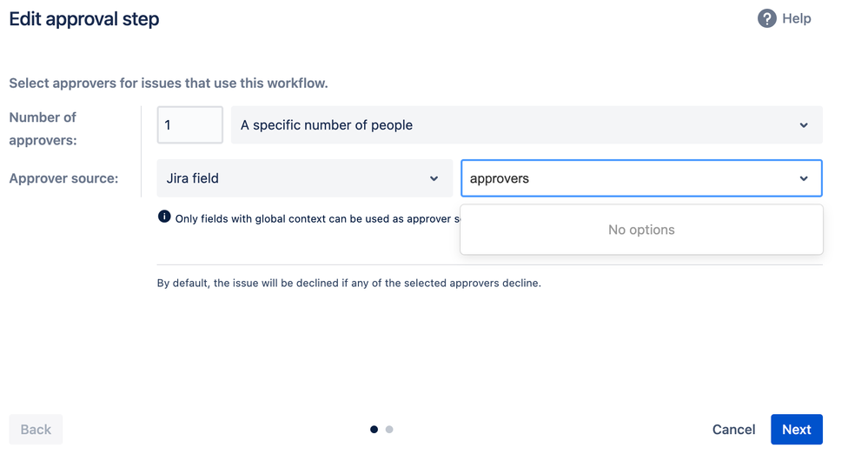Screen dimensions: 868x461
Task: Click the 'Approver source:' label
Action: pos(63,178)
